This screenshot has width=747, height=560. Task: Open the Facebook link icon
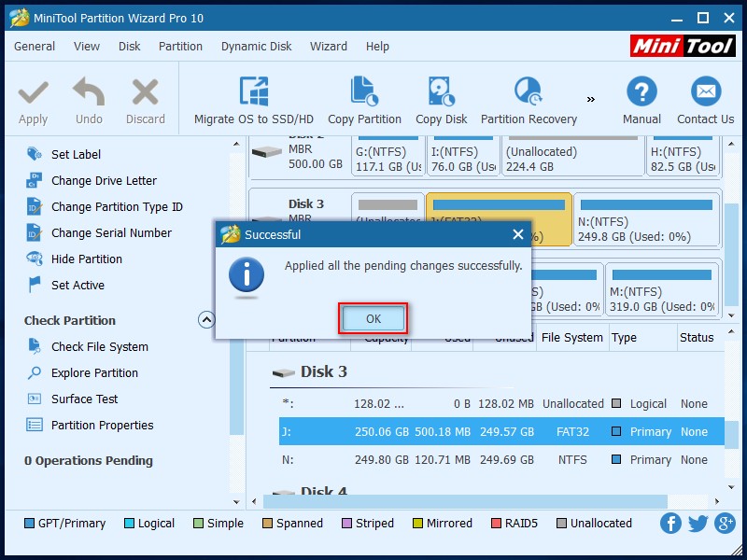click(x=670, y=524)
